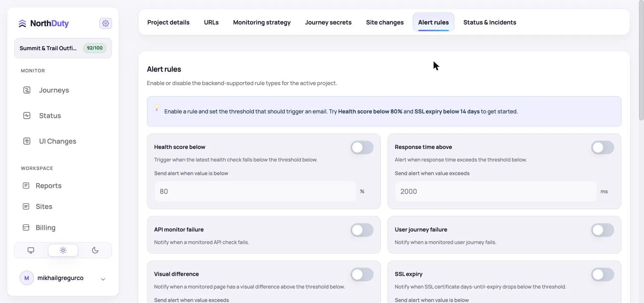644x303 pixels.
Task: Expand mikhailgregurco account menu chevron
Action: [x=103, y=279]
